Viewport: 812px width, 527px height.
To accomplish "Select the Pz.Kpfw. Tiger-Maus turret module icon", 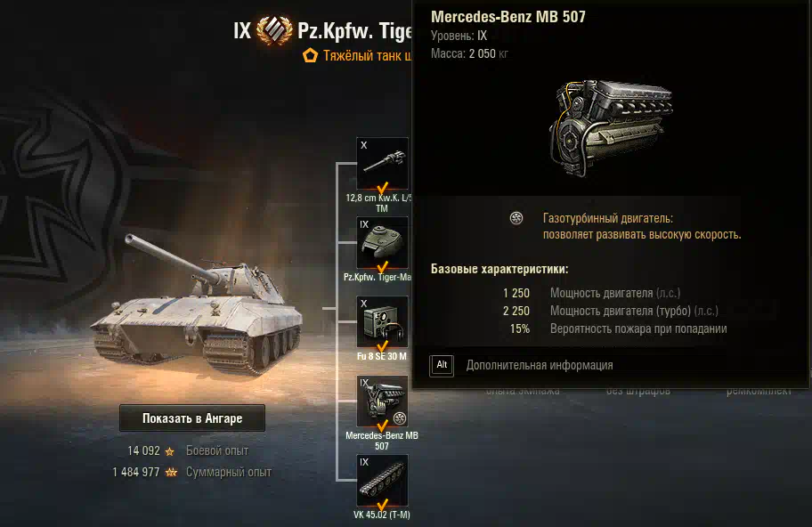I will point(382,242).
